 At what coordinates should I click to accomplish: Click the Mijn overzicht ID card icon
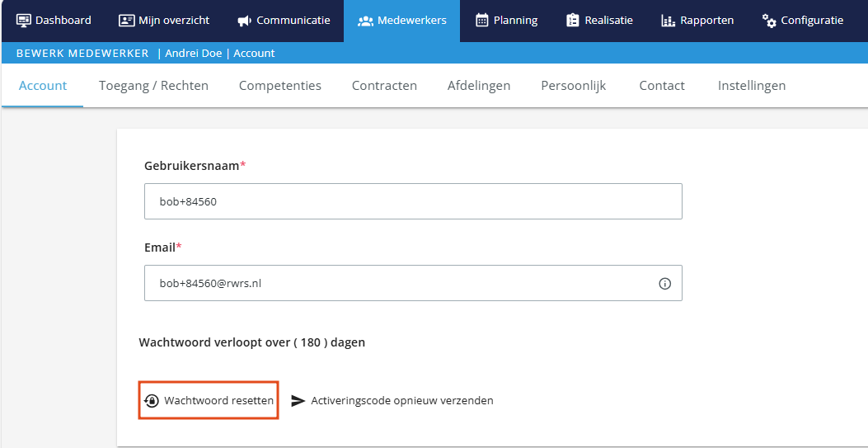coord(127,21)
